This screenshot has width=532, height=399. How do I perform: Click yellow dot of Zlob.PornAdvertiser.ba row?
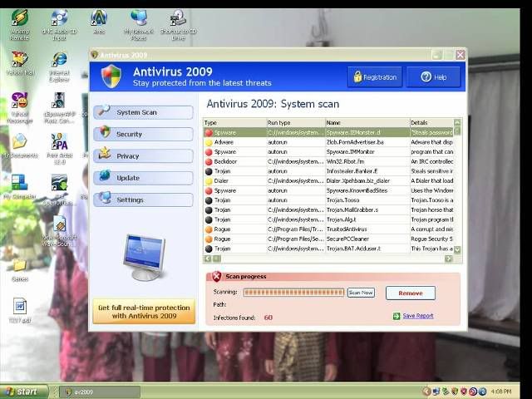[x=209, y=142]
